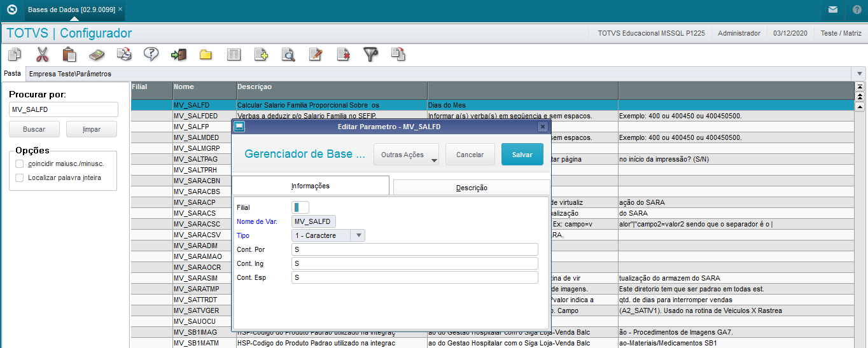Click the filter funnel icon
868x348 pixels.
click(370, 54)
